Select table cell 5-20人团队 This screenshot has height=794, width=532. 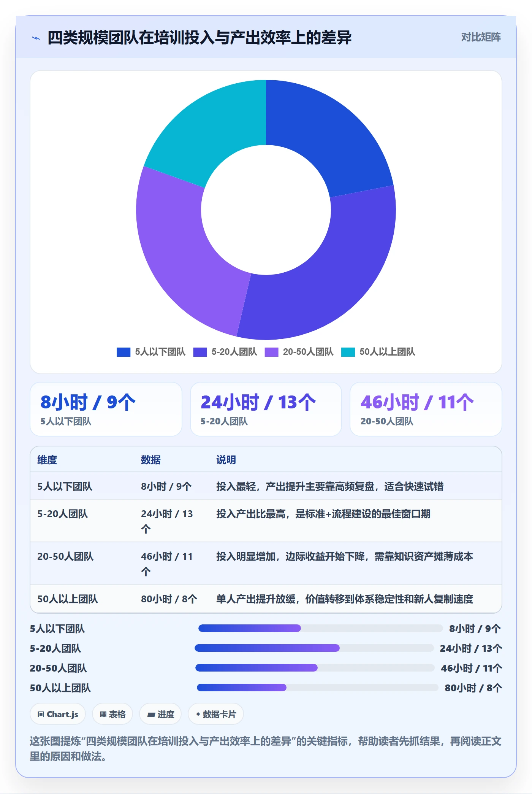coord(62,514)
